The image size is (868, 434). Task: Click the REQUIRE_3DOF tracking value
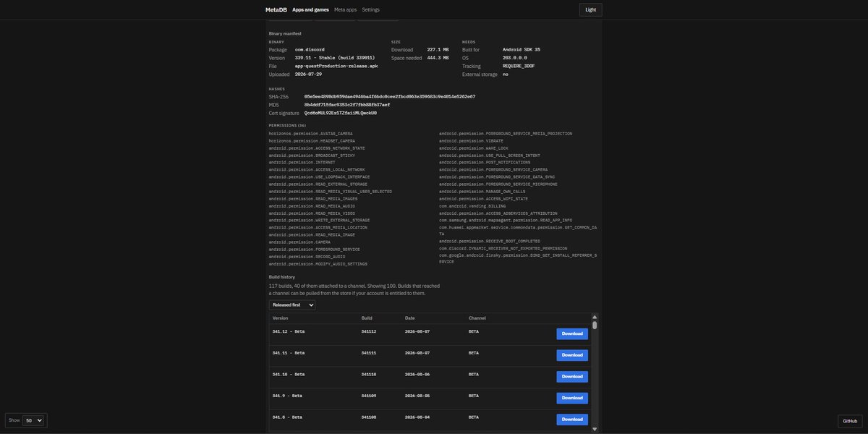pyautogui.click(x=519, y=66)
